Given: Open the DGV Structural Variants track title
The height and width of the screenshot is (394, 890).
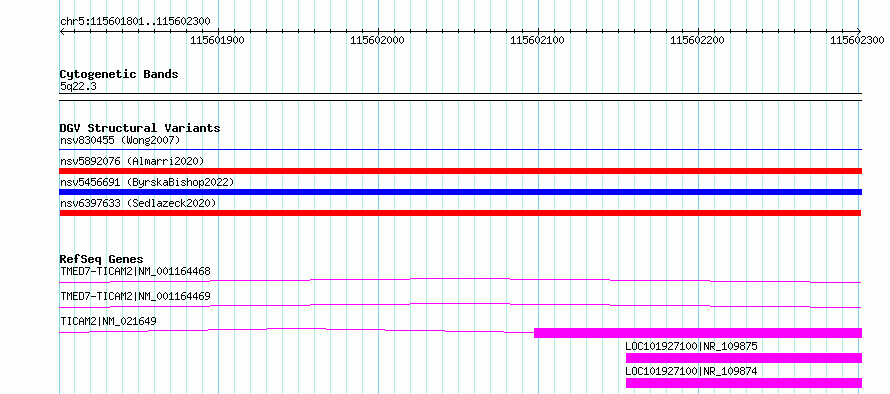Looking at the screenshot, I should click(140, 128).
